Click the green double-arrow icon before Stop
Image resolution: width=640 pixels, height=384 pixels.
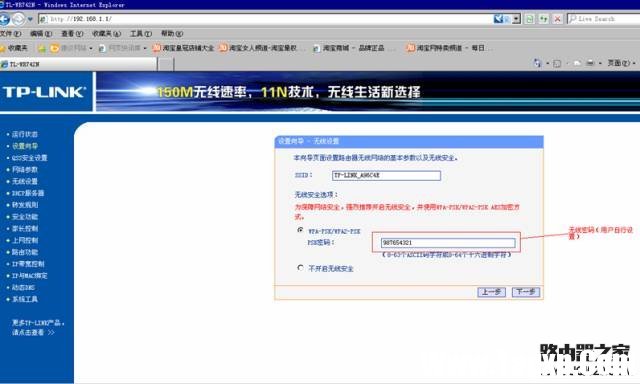tap(543, 19)
